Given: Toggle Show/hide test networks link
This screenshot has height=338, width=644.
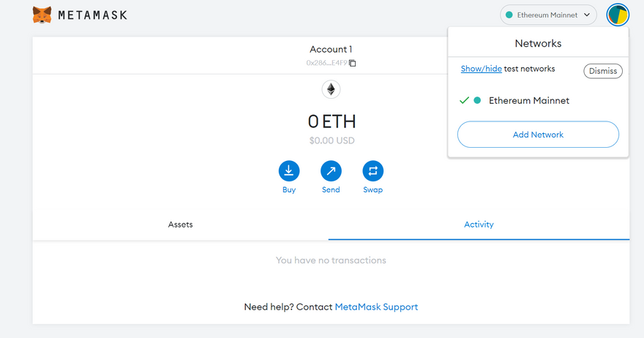Looking at the screenshot, I should pos(481,69).
